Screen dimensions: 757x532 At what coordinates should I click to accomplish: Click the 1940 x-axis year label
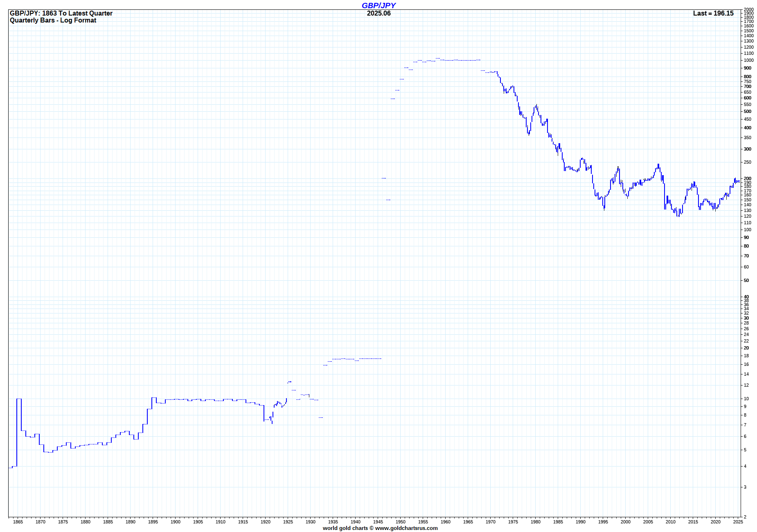pyautogui.click(x=356, y=522)
